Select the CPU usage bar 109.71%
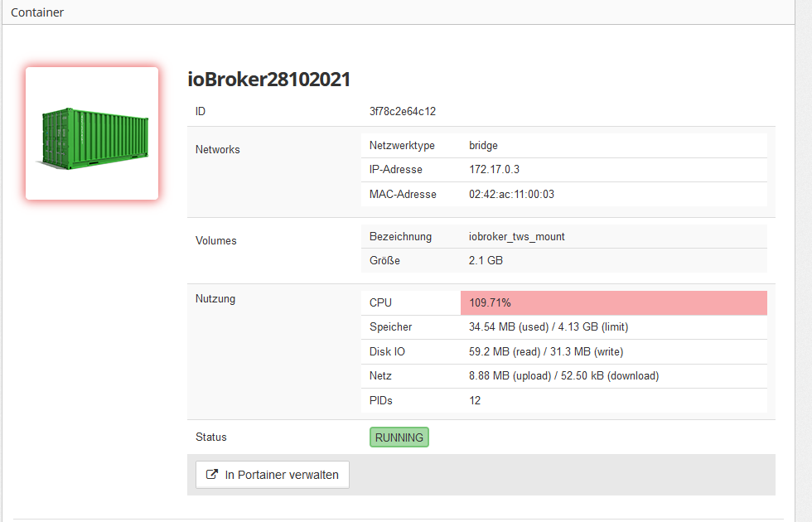This screenshot has width=812, height=522. tap(614, 302)
